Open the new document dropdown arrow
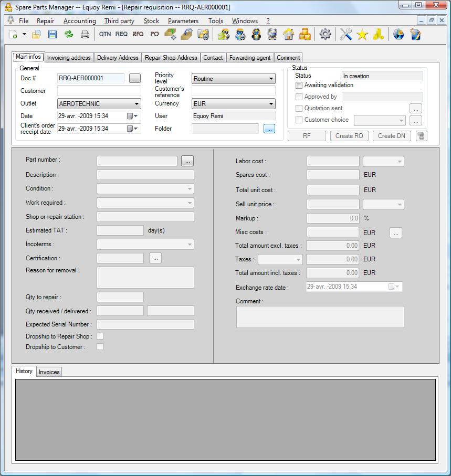Screen dimensions: 451x476 pyautogui.click(x=24, y=34)
